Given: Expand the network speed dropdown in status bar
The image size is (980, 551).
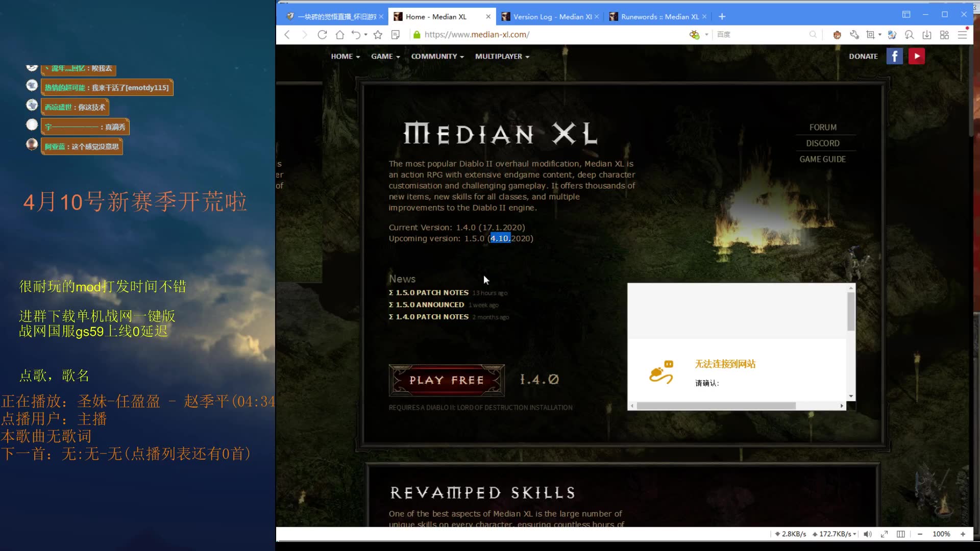Looking at the screenshot, I should pyautogui.click(x=855, y=535).
